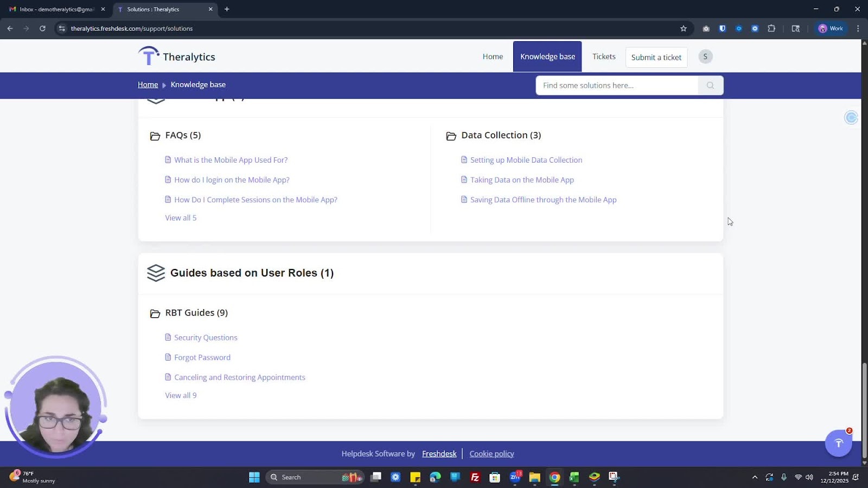Show hidden system tray icons chevron

click(x=755, y=477)
